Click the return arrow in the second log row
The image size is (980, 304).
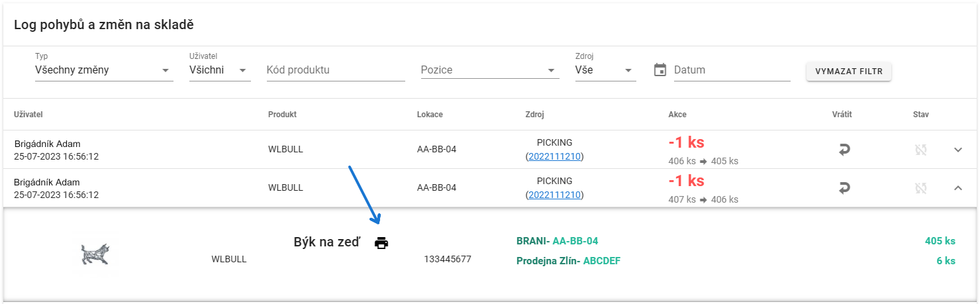coord(844,189)
